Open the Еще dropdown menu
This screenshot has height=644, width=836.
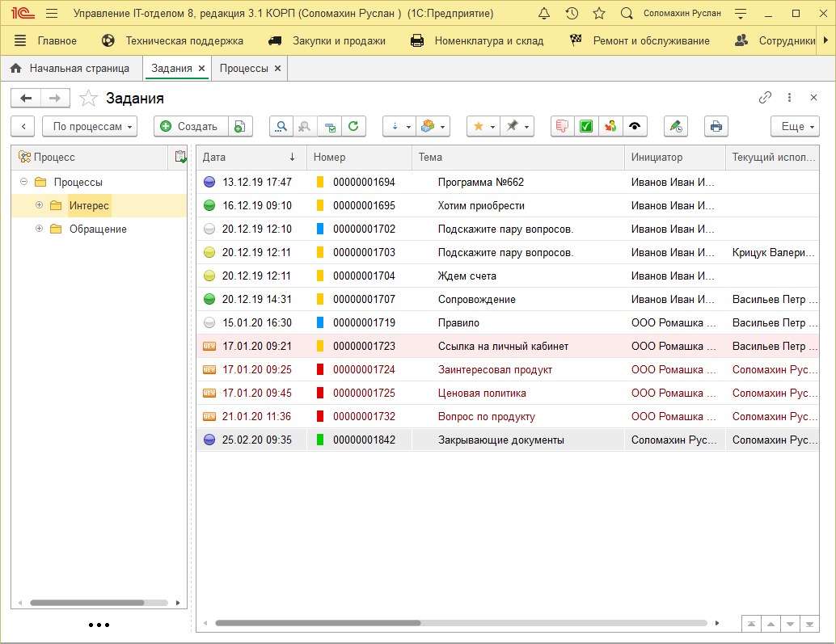coord(795,126)
